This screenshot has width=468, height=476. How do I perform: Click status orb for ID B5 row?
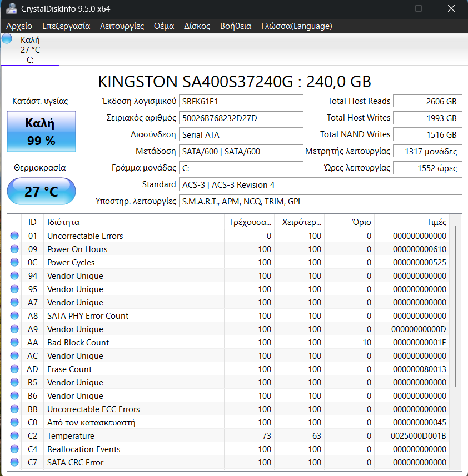(x=14, y=382)
